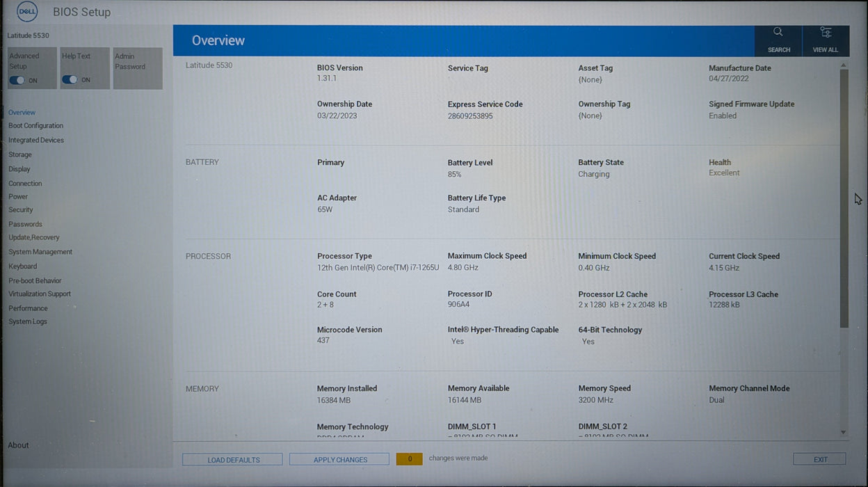Open the Admin Password tile

click(x=138, y=68)
